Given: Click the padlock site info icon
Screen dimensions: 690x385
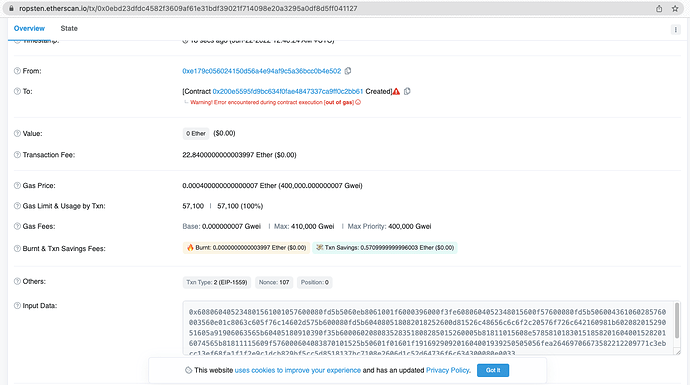Looking at the screenshot, I should 11,8.
